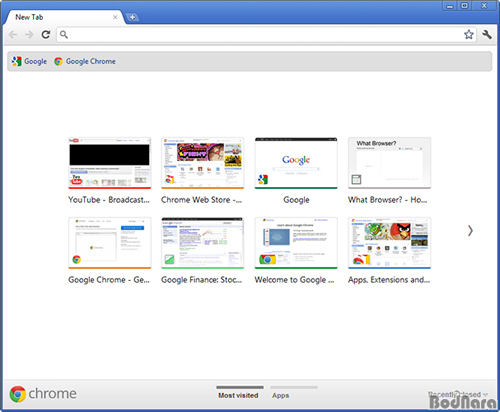Open the Apps, Extensions thumbnail
The image size is (500, 412).
point(389,243)
